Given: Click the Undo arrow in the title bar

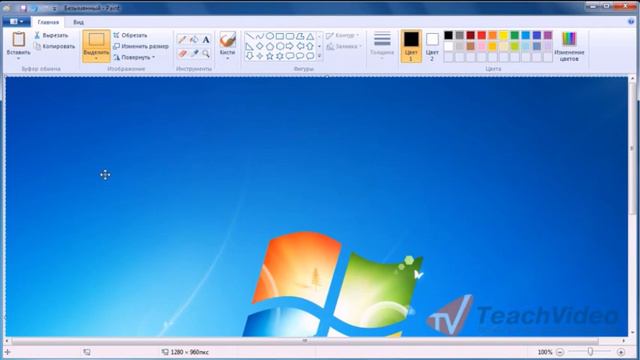Looking at the screenshot, I should 34,8.
